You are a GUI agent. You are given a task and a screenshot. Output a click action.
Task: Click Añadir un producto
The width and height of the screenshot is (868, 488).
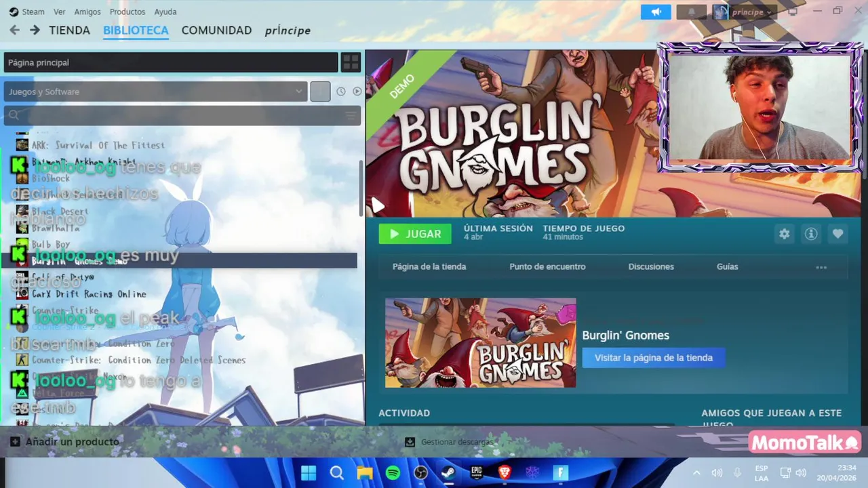[x=64, y=442]
